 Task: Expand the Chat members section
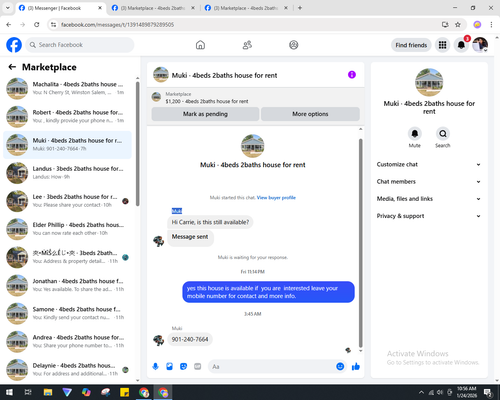tap(429, 182)
